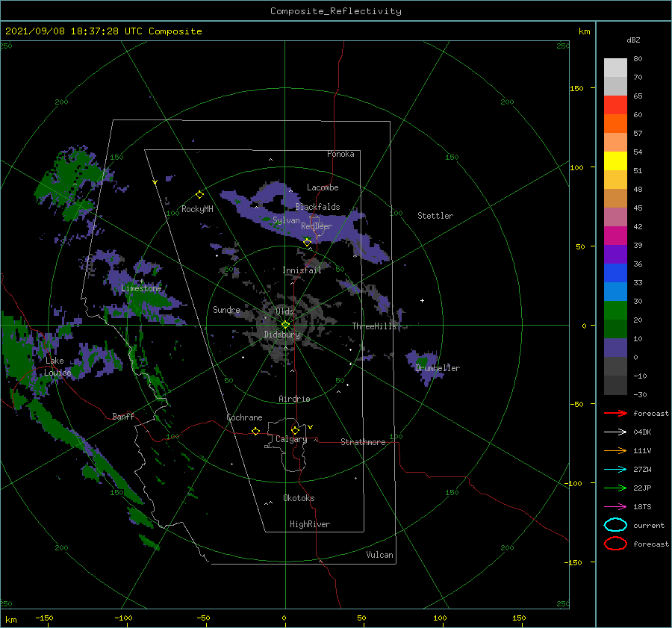Click the Calgary city label

click(291, 439)
